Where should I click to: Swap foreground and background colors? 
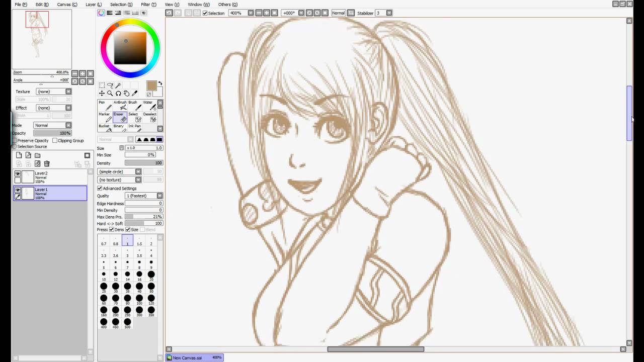pyautogui.click(x=160, y=83)
